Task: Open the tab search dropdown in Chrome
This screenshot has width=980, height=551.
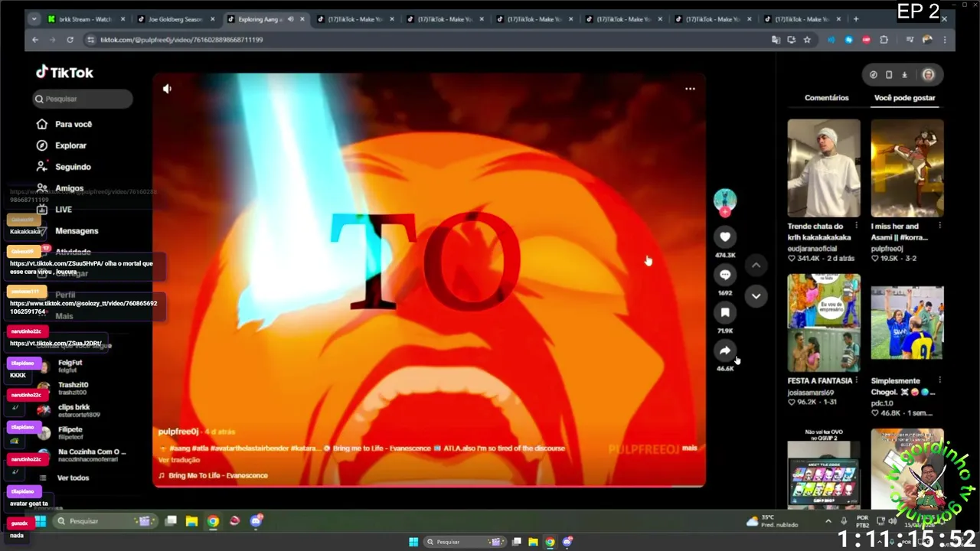Action: (34, 19)
